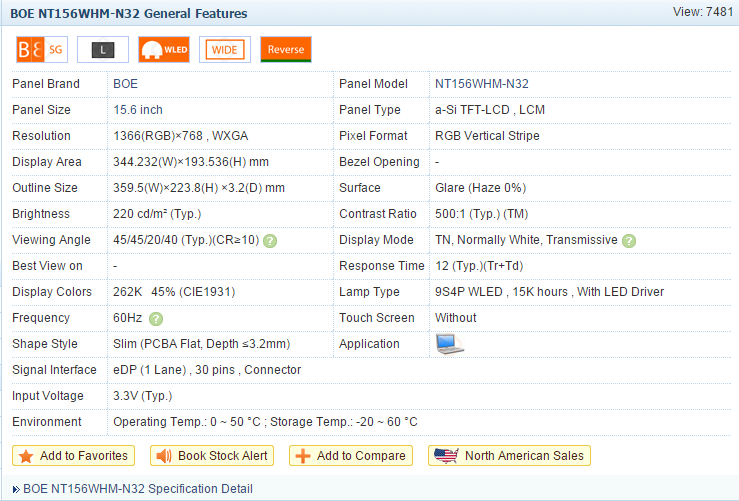Viewport: 739px width, 501px height.
Task: Open the Viewing Angle help question mark
Action: click(270, 241)
